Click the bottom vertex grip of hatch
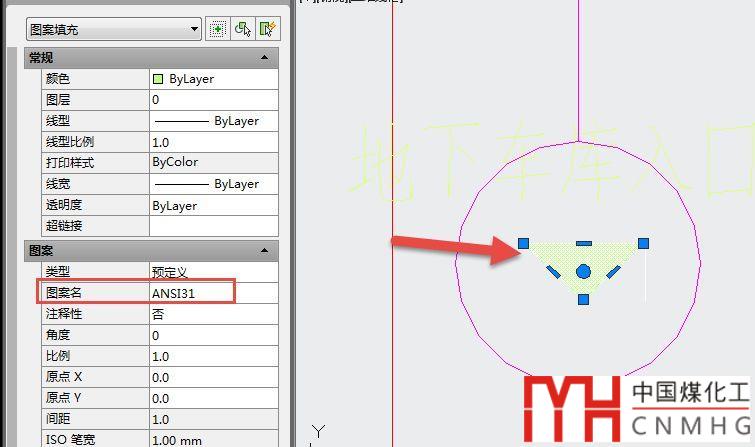This screenshot has height=447, width=755. click(584, 299)
